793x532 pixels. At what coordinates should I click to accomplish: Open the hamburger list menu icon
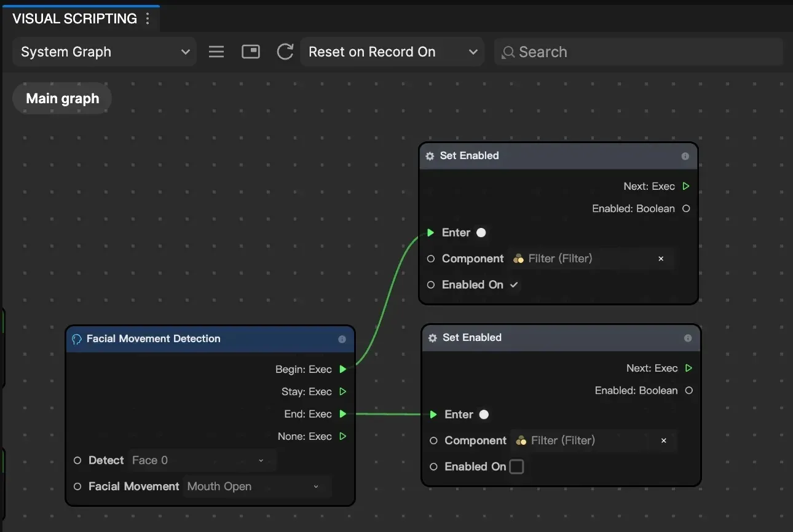point(216,52)
